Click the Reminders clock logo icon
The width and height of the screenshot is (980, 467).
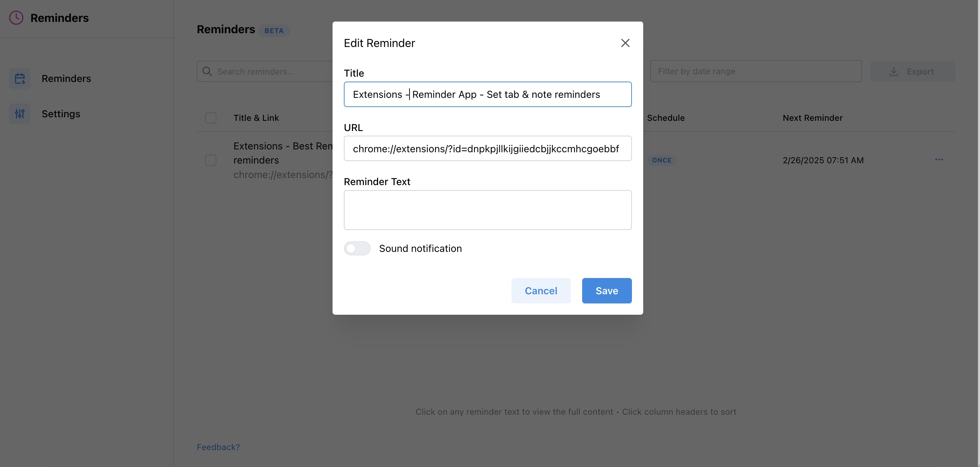coord(16,18)
